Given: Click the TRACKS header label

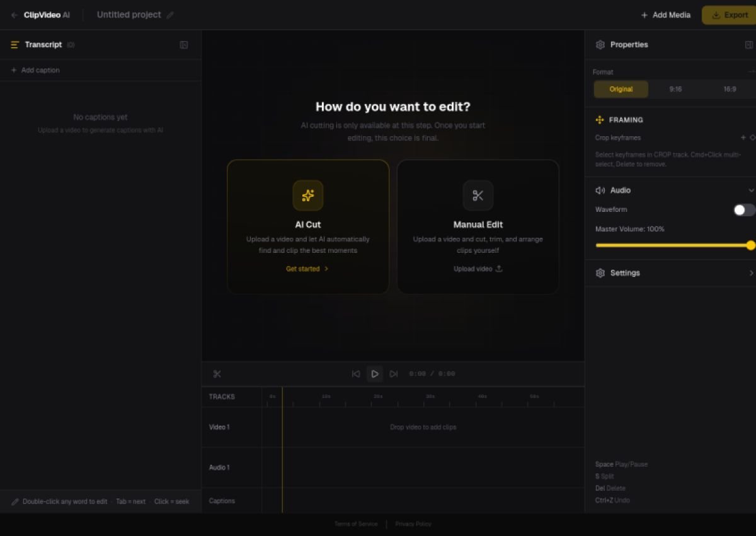Looking at the screenshot, I should click(222, 397).
